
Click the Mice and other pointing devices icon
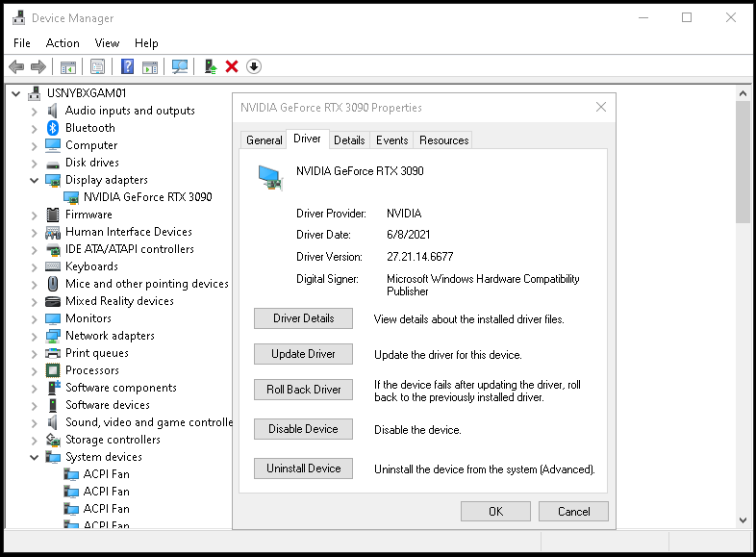coord(53,284)
